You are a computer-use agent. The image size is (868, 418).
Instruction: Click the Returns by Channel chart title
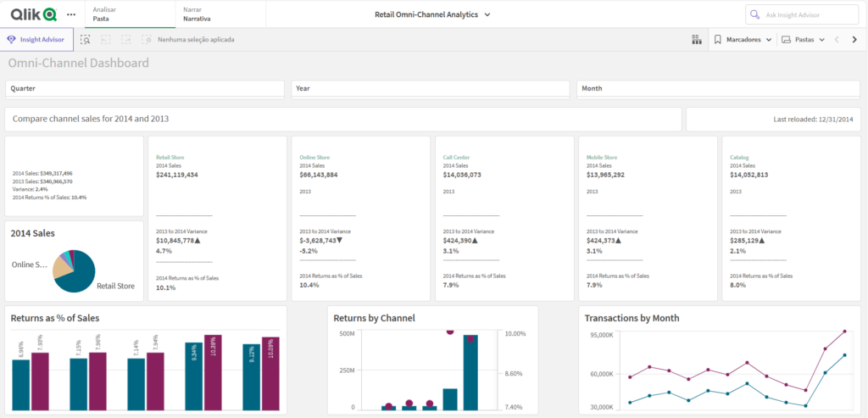point(374,318)
